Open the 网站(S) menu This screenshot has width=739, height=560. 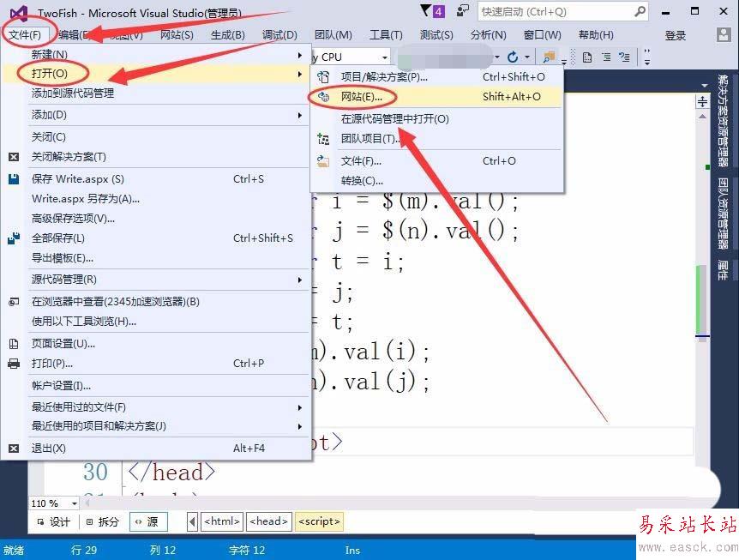point(177,35)
